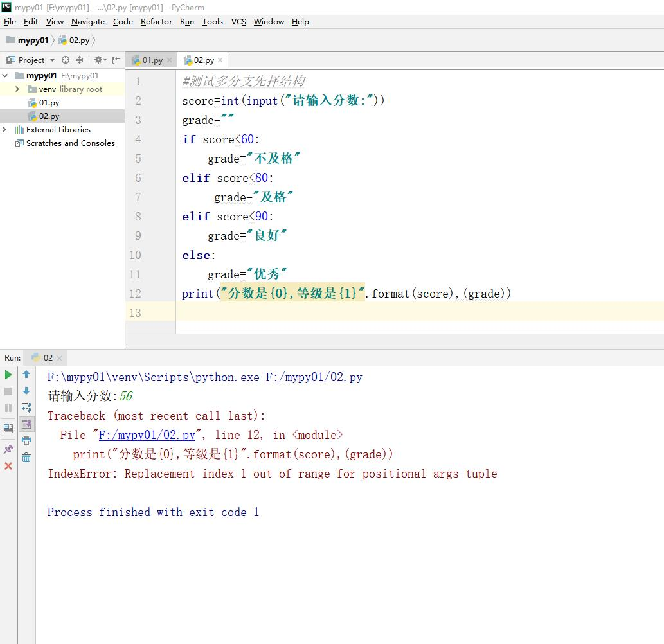Screen dimensions: 664x644
Task: Click the PyCharm logo in title bar
Action: 6,7
